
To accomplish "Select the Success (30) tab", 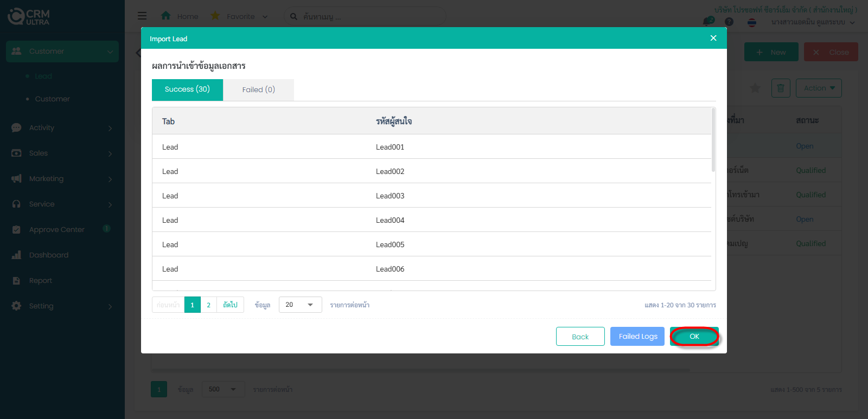I will [187, 89].
